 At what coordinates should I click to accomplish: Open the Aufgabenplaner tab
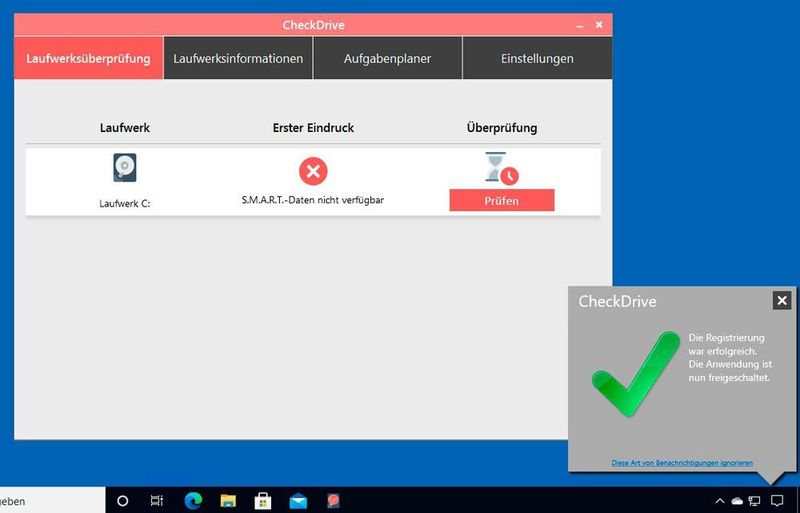coord(387,58)
